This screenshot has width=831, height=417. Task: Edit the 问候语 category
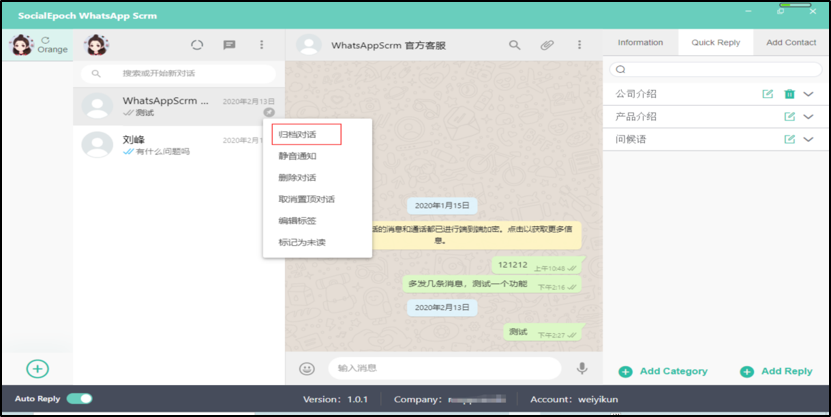click(790, 139)
